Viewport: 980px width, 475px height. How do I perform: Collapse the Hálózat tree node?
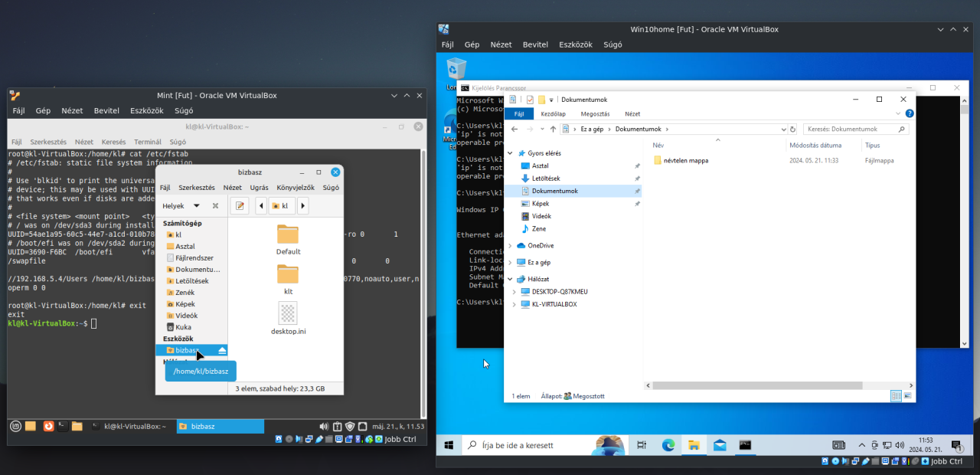pyautogui.click(x=511, y=279)
